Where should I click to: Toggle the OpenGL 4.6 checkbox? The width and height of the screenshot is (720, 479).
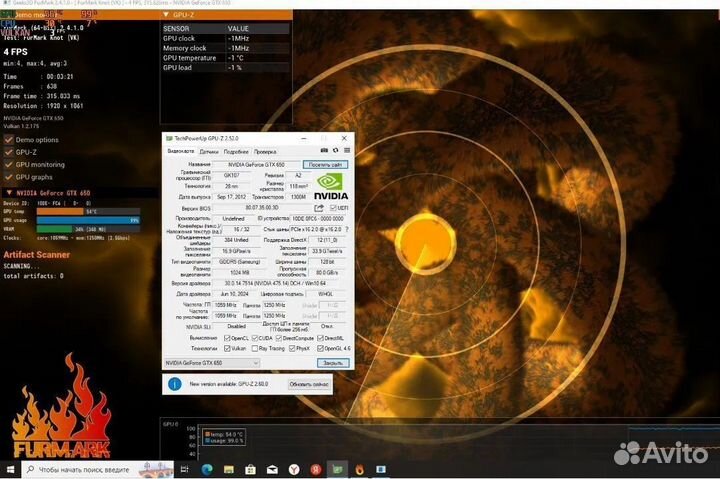(x=321, y=349)
